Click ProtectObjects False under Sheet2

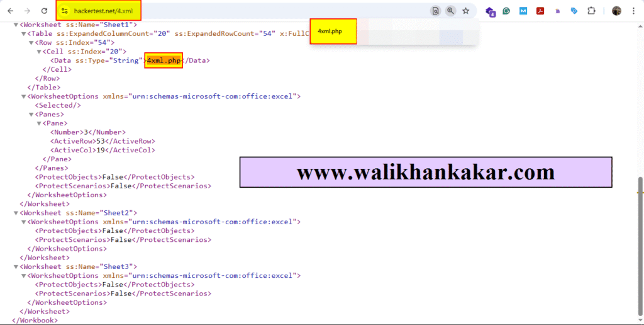point(114,231)
